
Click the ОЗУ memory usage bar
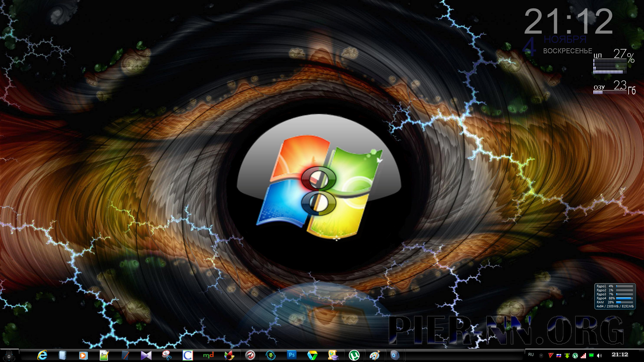[x=610, y=92]
